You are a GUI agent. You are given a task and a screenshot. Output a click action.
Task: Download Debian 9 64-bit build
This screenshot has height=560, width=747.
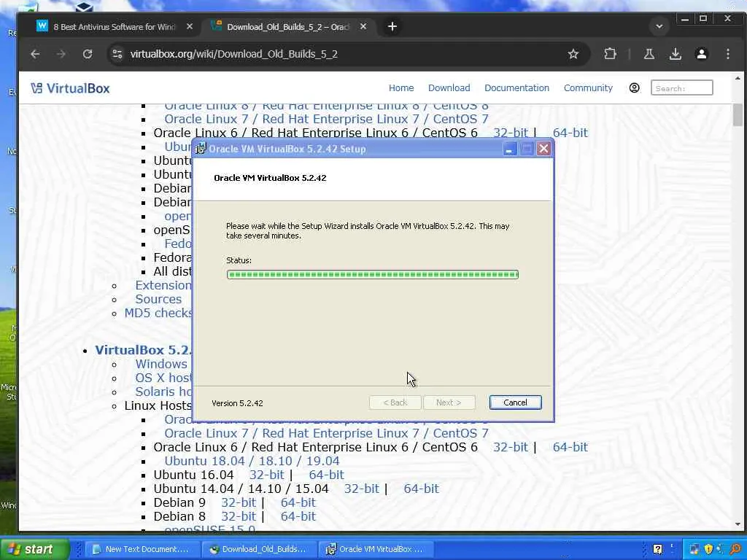298,502
